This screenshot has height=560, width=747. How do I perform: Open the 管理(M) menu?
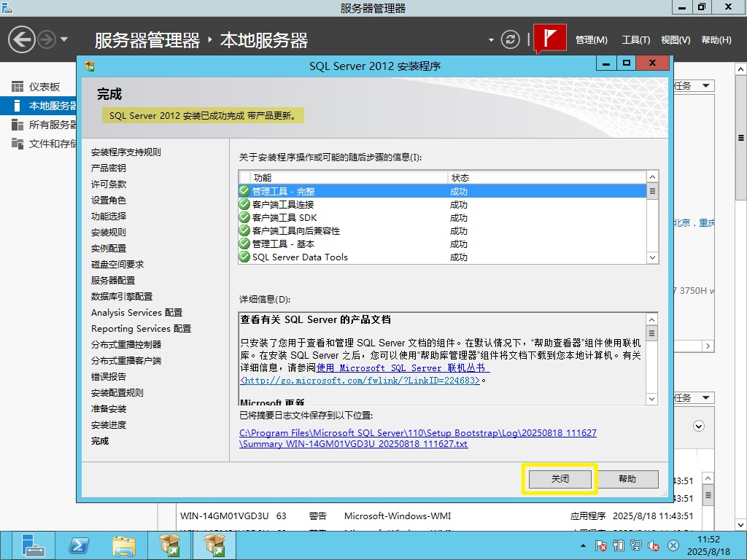tap(591, 40)
